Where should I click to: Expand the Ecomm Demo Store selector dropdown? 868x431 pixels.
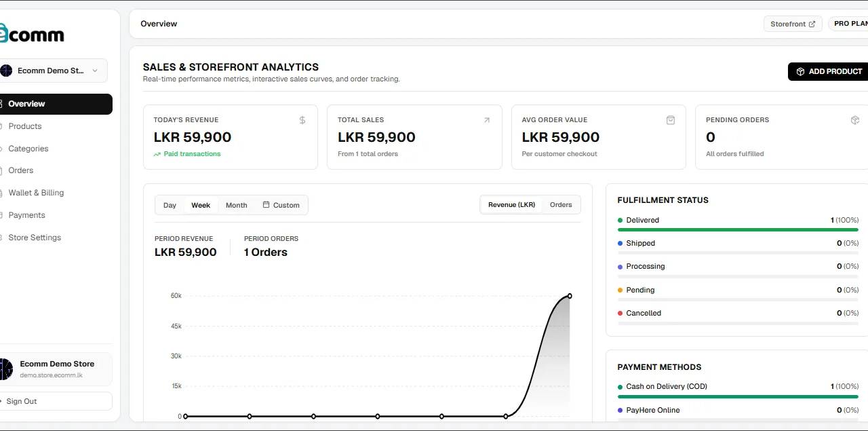54,71
